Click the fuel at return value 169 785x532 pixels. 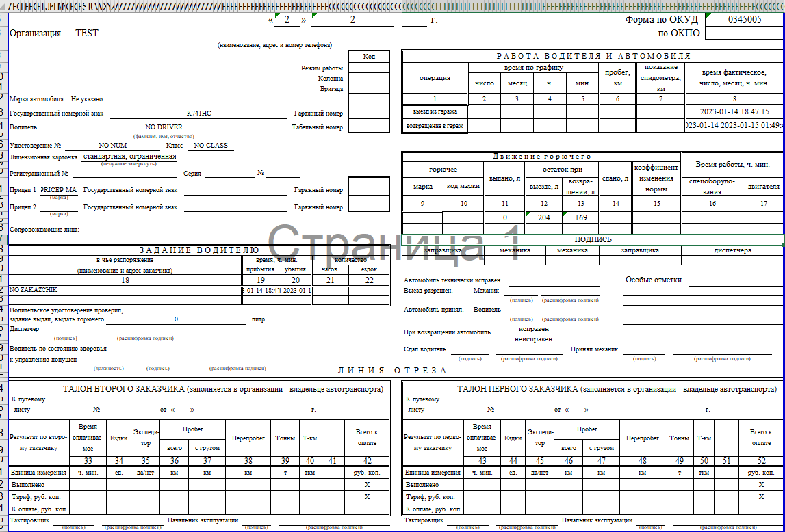pos(580,217)
